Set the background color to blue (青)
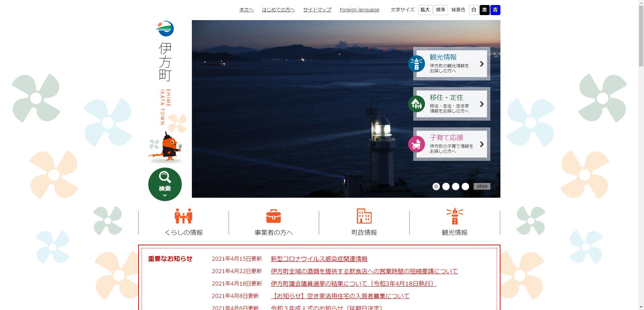 tap(495, 10)
